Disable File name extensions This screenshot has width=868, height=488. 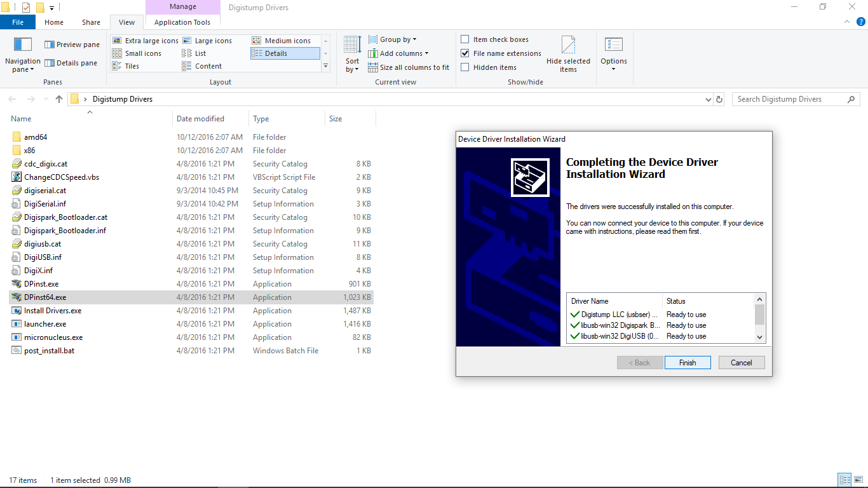click(x=466, y=53)
